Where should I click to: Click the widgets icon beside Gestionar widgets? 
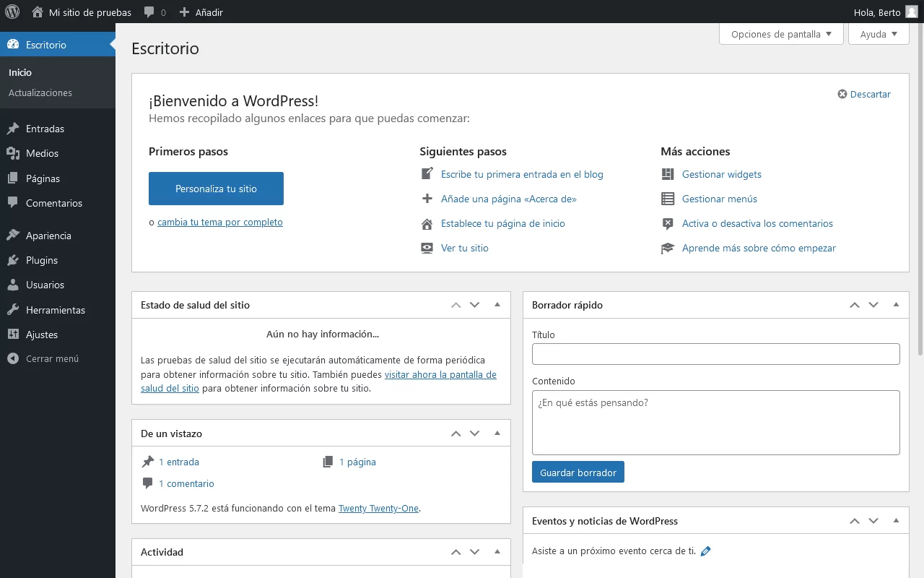668,174
